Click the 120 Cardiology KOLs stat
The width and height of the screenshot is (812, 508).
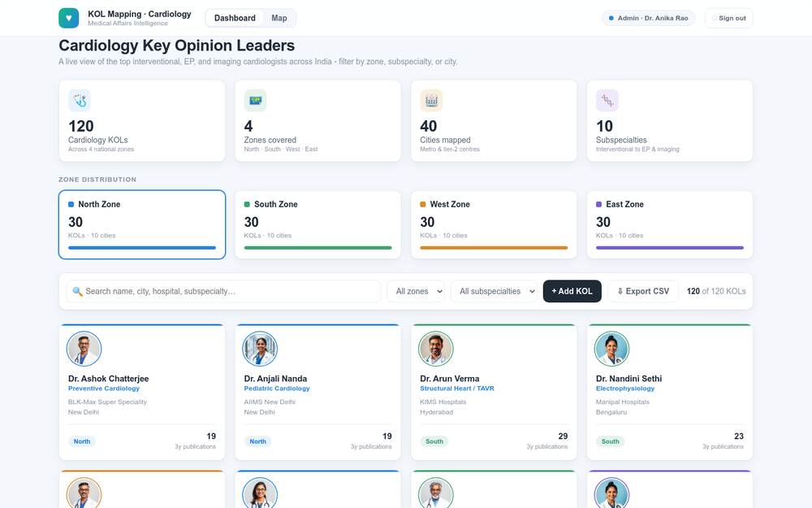(142, 121)
